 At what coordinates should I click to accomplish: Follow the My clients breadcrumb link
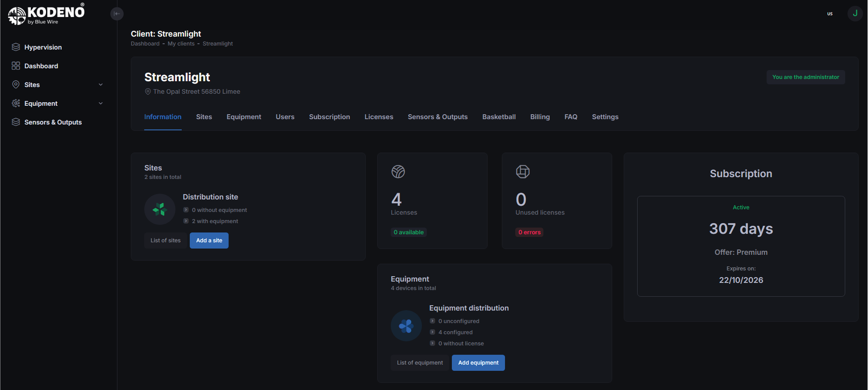181,44
